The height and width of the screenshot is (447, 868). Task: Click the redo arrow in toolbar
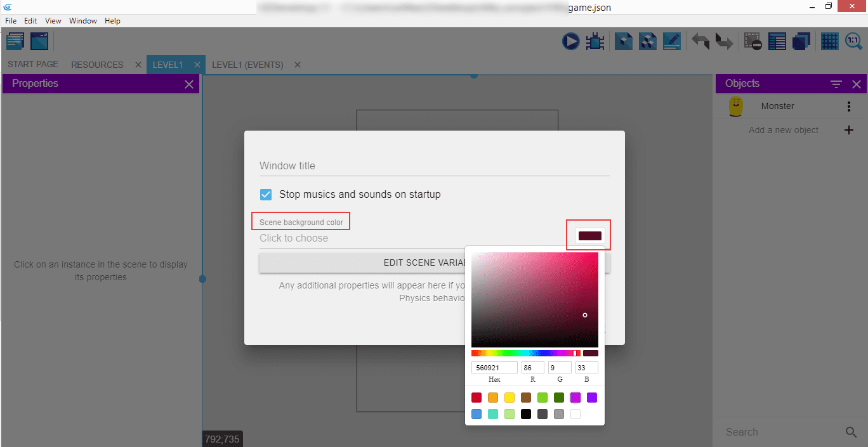click(724, 42)
